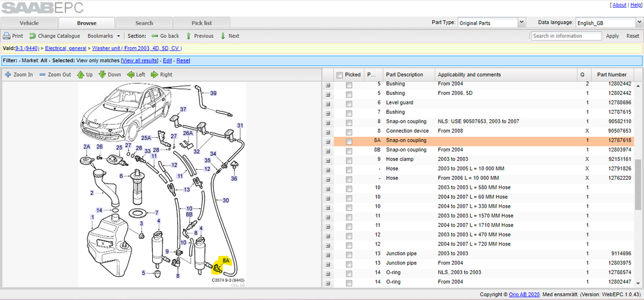Switch to the Browse tab
Viewport: 644px width, 300px height.
(x=87, y=23)
